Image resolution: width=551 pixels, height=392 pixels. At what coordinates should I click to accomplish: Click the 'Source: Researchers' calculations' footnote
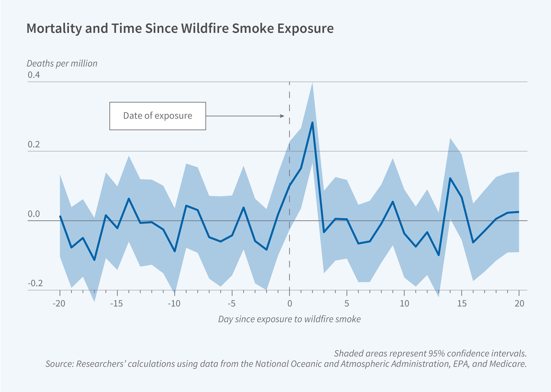tap(286, 364)
